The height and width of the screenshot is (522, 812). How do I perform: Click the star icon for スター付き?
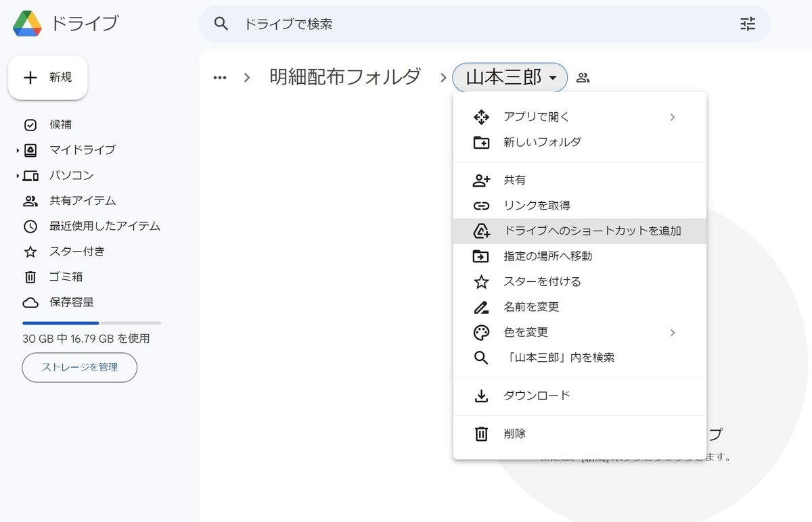30,252
